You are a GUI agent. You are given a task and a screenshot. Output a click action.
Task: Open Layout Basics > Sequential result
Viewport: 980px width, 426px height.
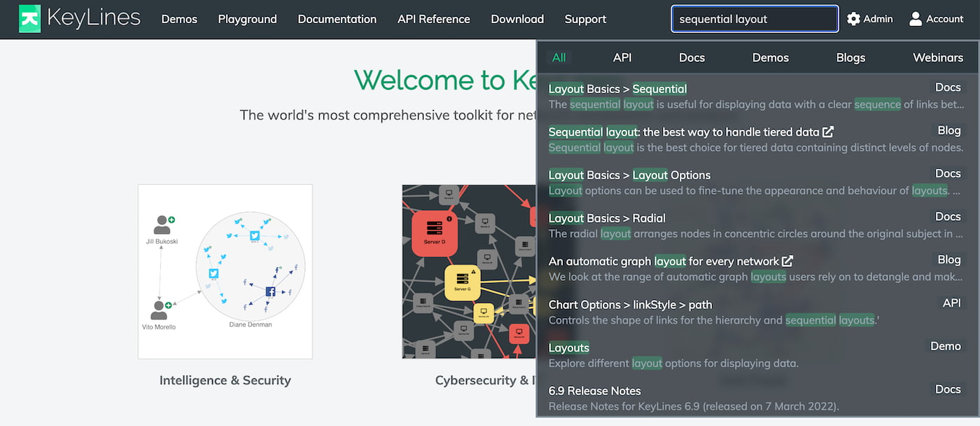[617, 89]
